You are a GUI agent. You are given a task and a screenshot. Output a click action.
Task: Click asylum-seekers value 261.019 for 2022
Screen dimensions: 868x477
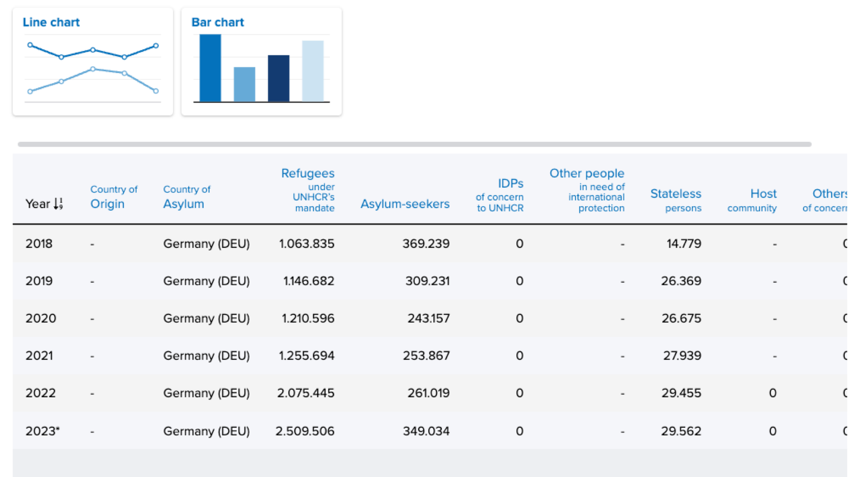pyautogui.click(x=428, y=393)
